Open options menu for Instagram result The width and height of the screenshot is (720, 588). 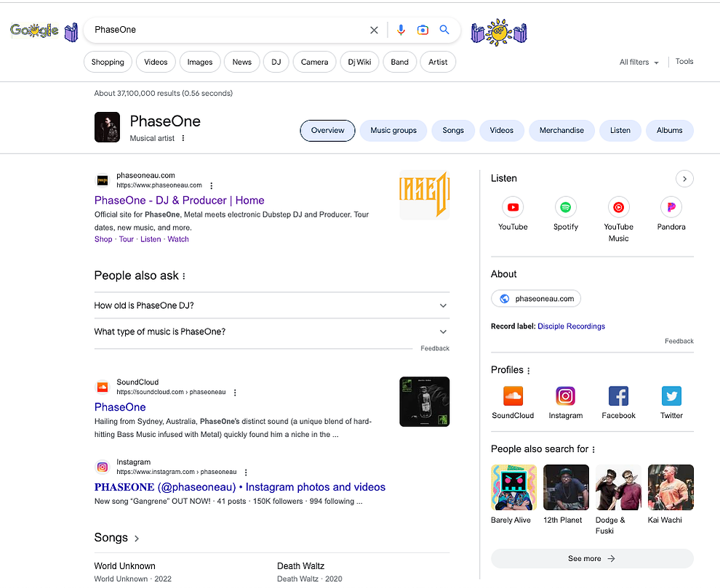pos(246,472)
